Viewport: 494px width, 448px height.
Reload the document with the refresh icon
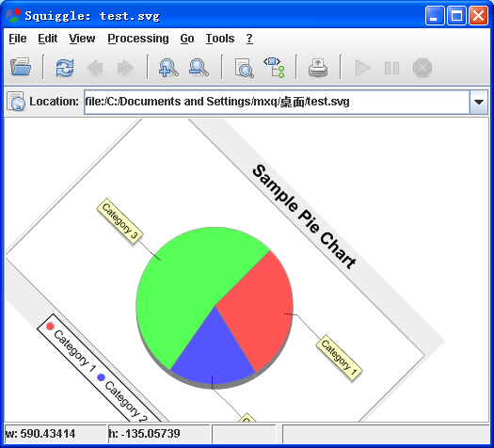[65, 68]
